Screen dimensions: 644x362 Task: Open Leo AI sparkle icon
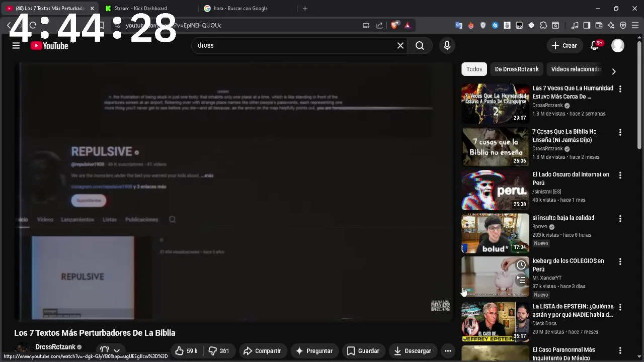pyautogui.click(x=611, y=25)
